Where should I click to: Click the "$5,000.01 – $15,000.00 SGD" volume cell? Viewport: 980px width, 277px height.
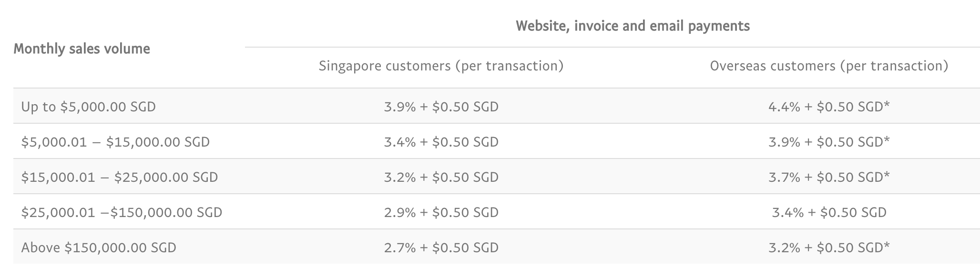(x=115, y=142)
